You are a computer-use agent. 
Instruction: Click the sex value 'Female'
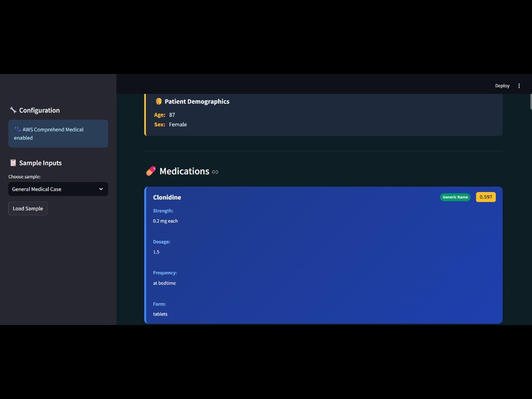[178, 124]
